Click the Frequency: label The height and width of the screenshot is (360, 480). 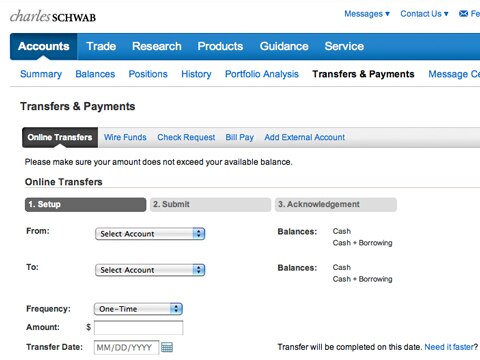tap(48, 309)
